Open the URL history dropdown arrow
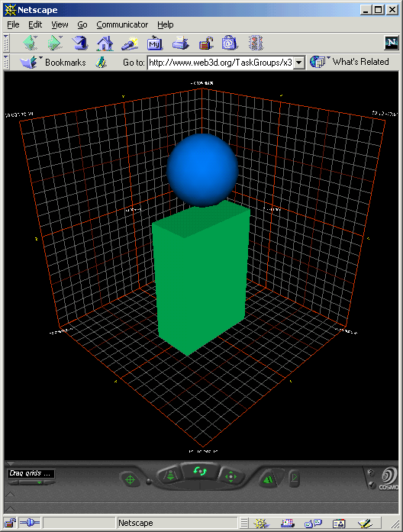 click(299, 63)
